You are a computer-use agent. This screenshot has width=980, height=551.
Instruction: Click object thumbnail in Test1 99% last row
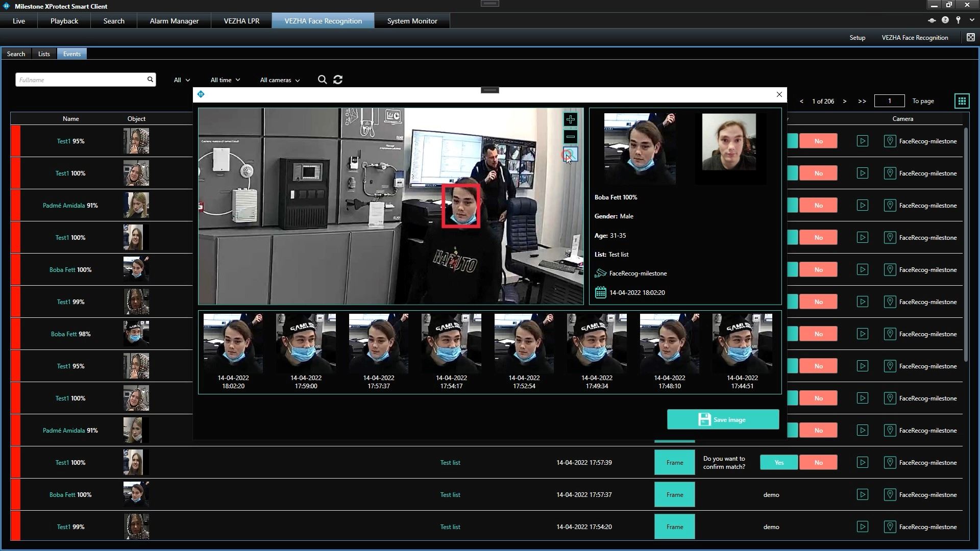[136, 527]
